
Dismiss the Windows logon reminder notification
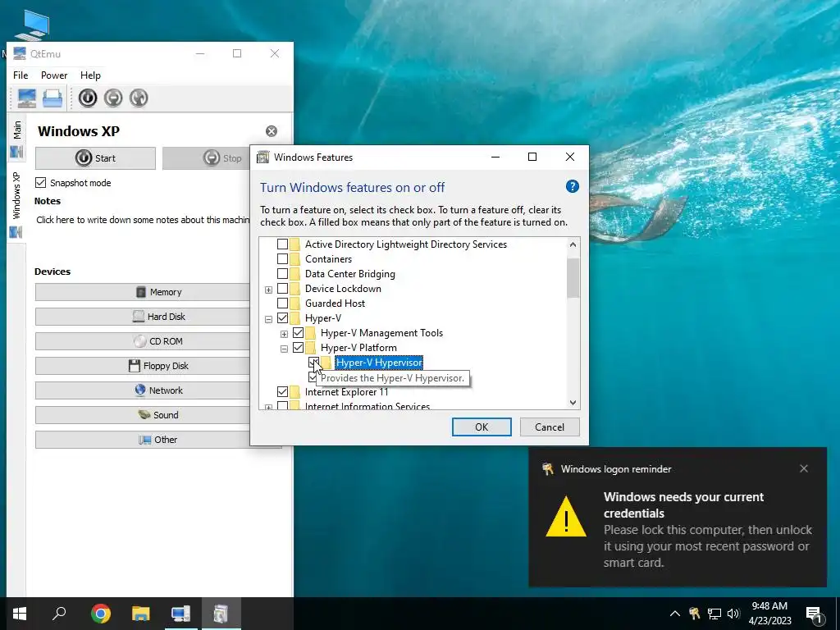(x=804, y=468)
